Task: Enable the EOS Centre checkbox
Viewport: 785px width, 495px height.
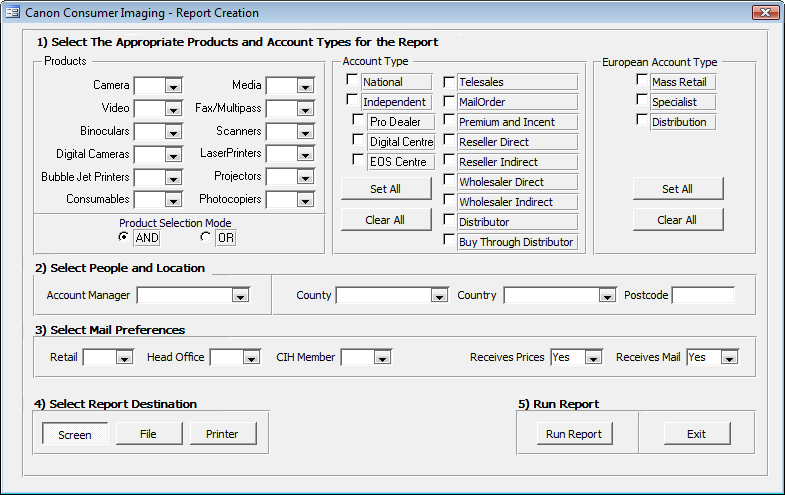Action: point(358,159)
